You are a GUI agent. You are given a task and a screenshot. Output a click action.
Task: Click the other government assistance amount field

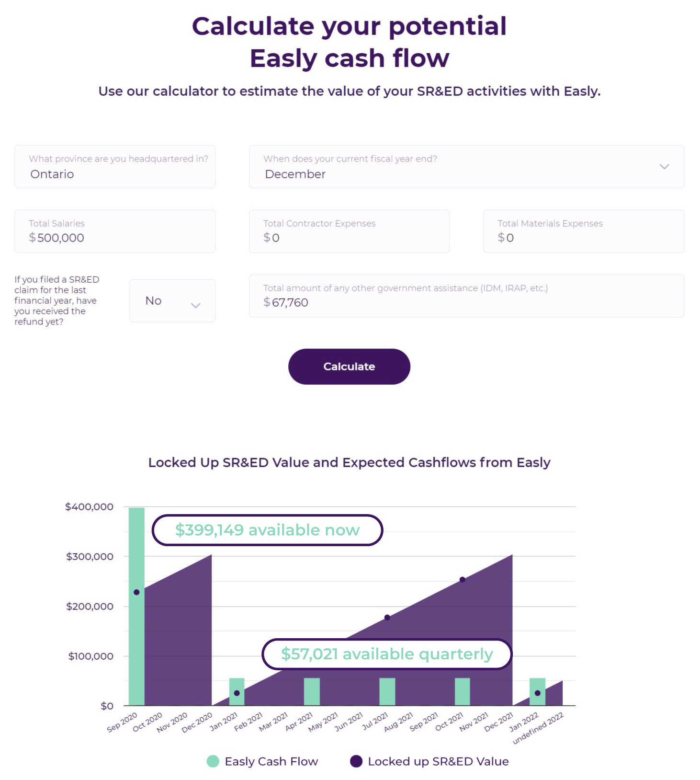tap(467, 296)
